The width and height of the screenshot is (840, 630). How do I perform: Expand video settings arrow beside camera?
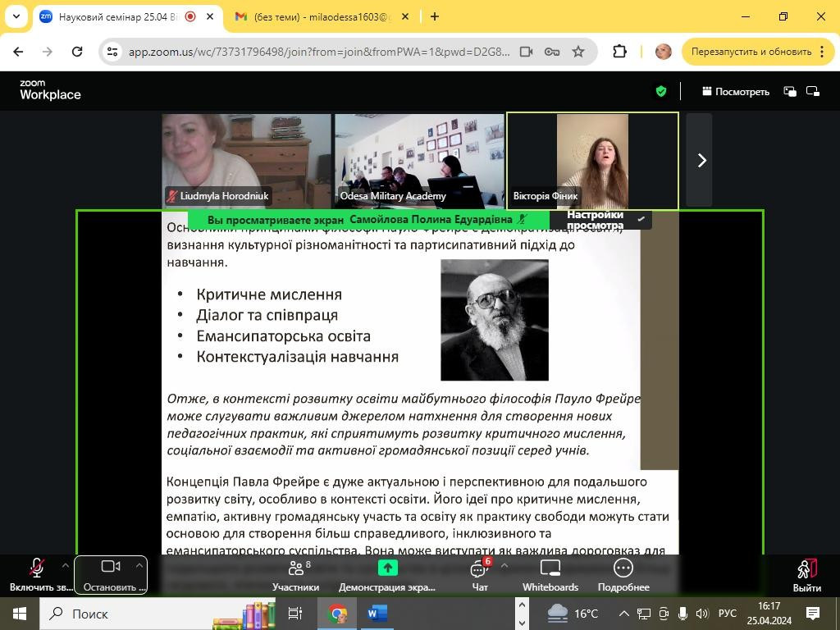point(139,565)
